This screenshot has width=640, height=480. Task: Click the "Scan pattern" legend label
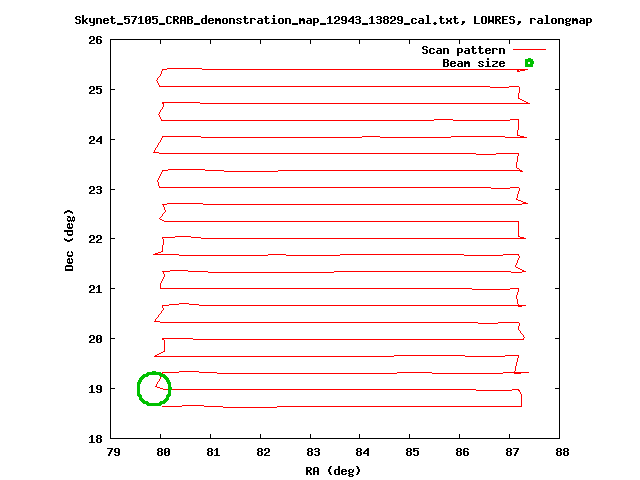[463, 50]
